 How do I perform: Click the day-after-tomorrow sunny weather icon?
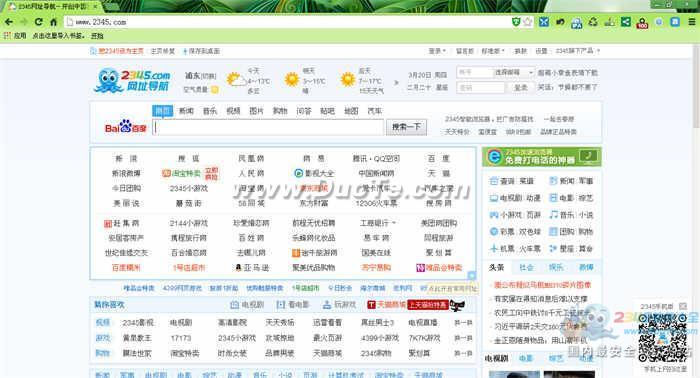point(347,80)
